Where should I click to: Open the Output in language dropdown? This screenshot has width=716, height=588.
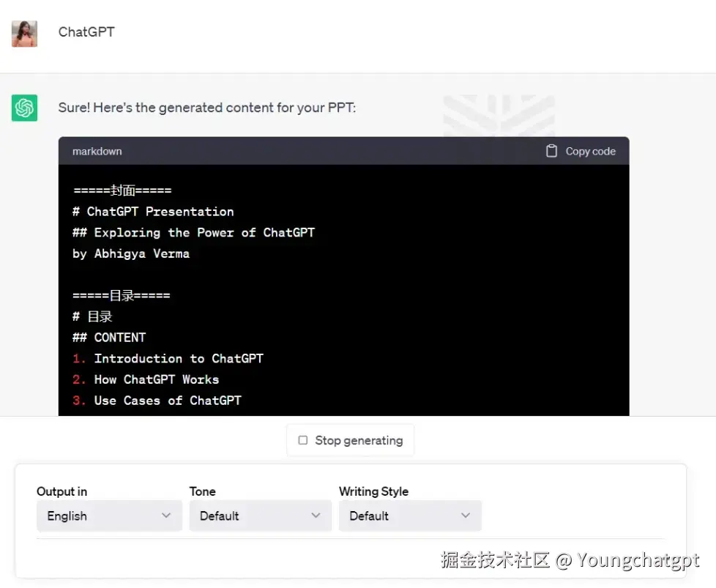pos(109,516)
